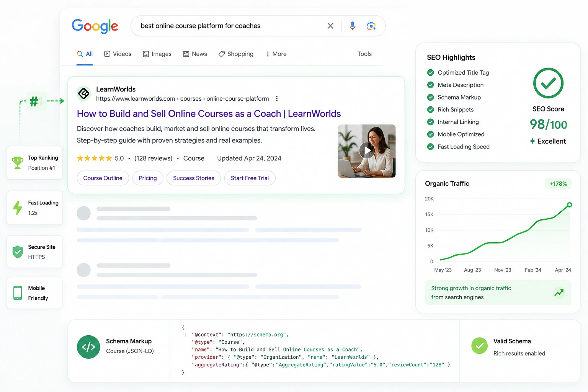Viewport: 588px width, 392px height.
Task: Expand the More search filters menu
Action: coord(276,54)
